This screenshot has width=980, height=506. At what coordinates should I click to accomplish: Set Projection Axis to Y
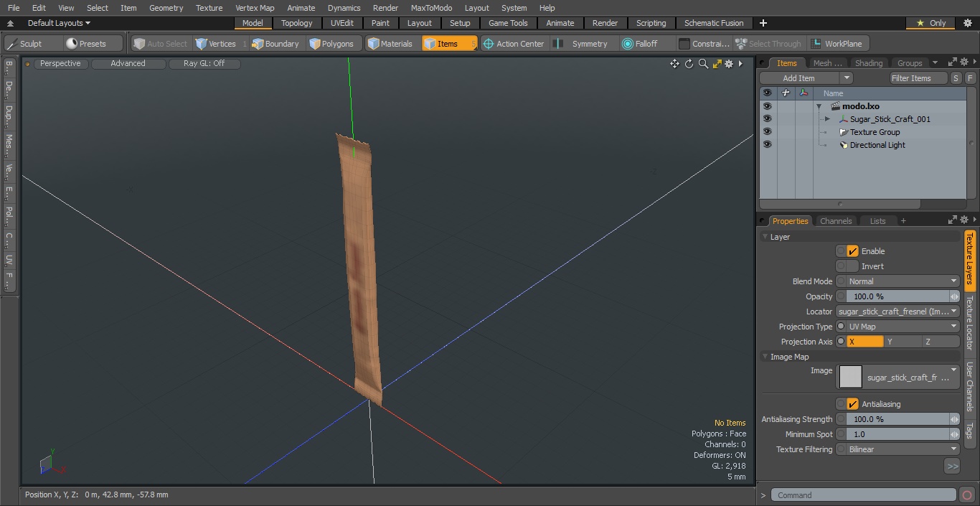pos(903,342)
